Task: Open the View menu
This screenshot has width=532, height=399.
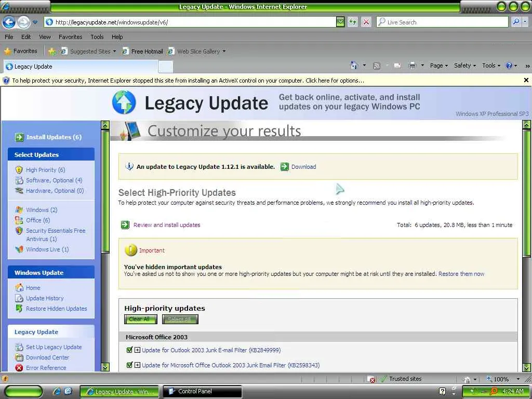Action: pos(45,37)
